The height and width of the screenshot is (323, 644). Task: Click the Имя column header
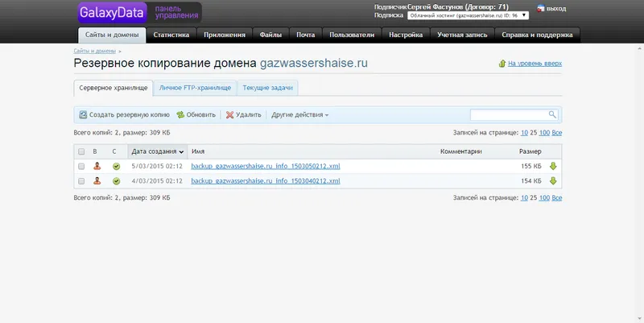tap(198, 151)
